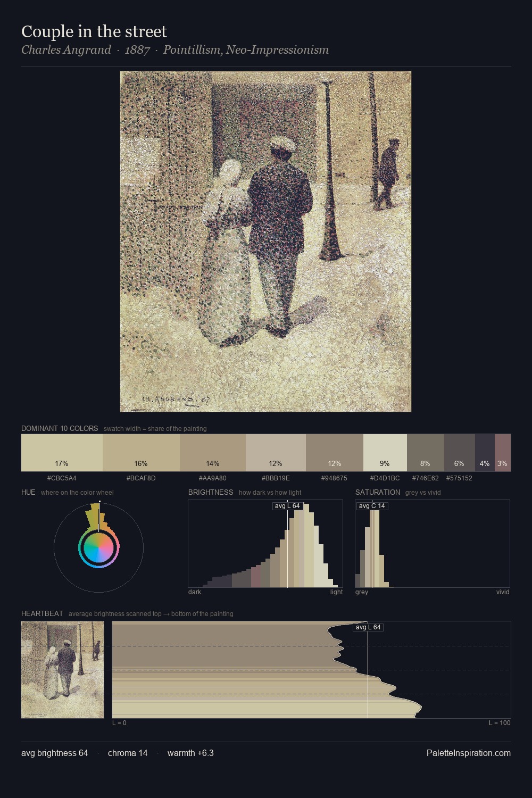Viewport: 532px width, 798px height.
Task: Click the 17% swatch #CBC5A4
Action: (62, 453)
